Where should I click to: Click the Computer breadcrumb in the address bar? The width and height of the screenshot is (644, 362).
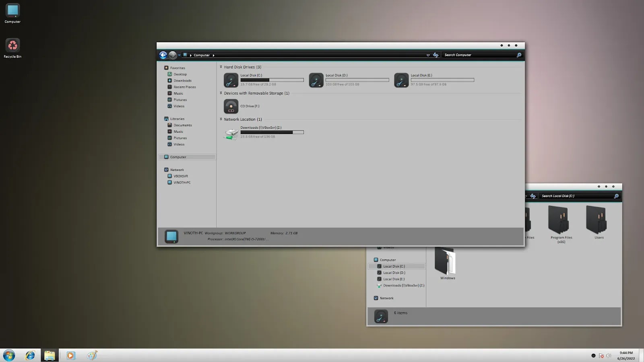pyautogui.click(x=202, y=55)
